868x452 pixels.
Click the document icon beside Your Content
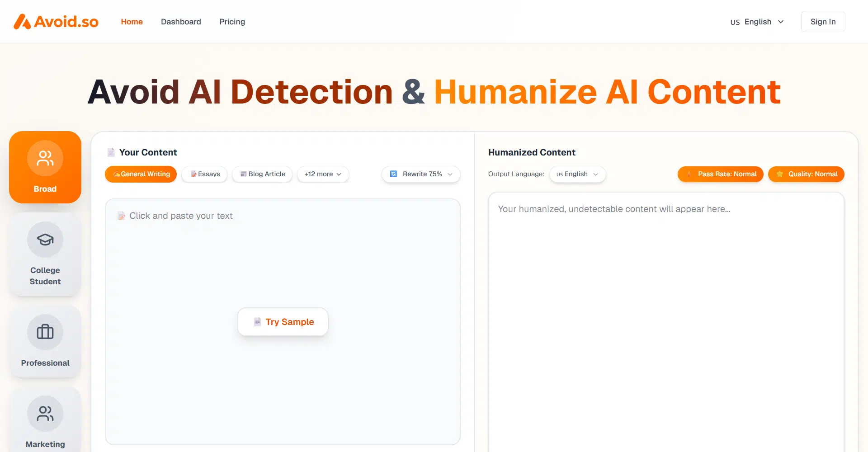tap(111, 152)
